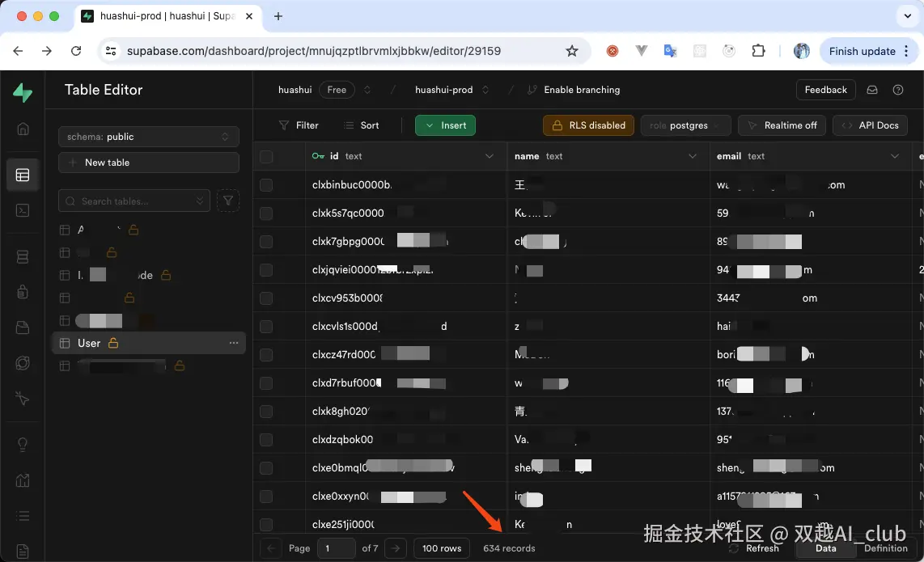Viewport: 924px width, 562px height.
Task: Switch to the Definition tab
Action: coord(886,548)
